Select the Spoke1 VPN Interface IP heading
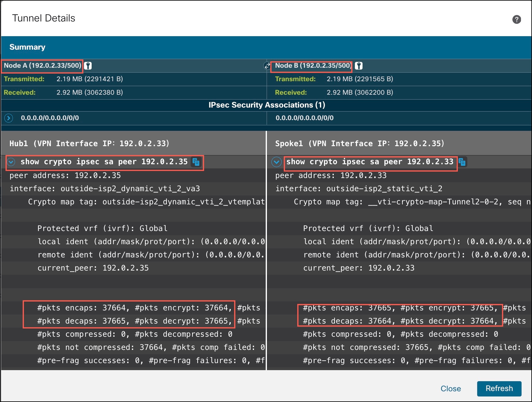The image size is (532, 402). [359, 143]
